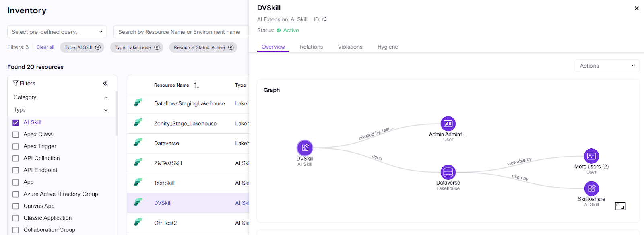
Task: Check the Canvas App filter
Action: [x=16, y=206]
